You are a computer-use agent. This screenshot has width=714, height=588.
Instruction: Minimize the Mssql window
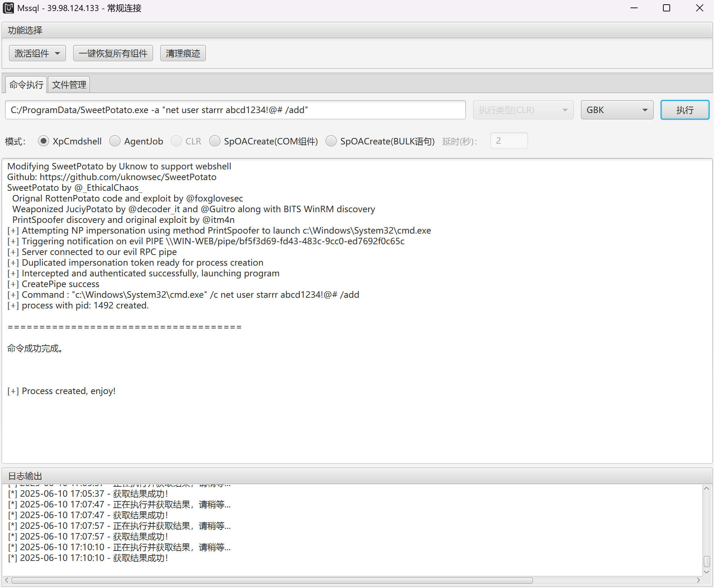click(x=634, y=8)
